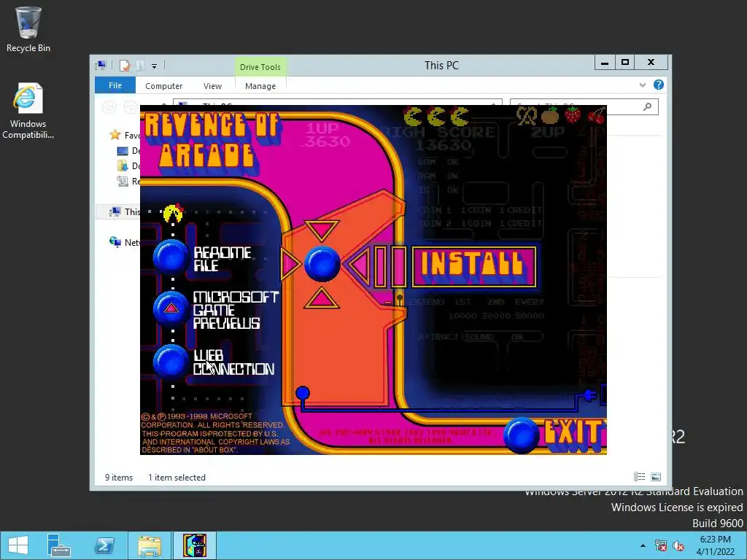Click the blue EXIT button ball
This screenshot has width=747, height=560.
(522, 435)
